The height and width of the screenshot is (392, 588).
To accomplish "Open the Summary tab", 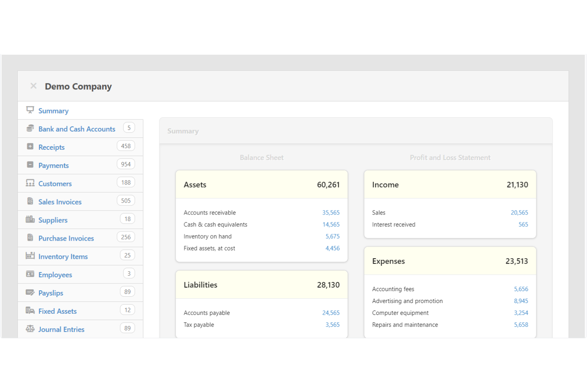I will 53,111.
